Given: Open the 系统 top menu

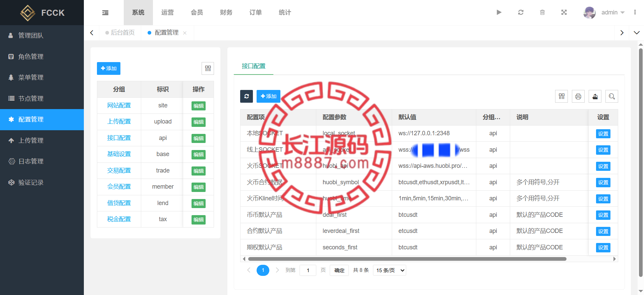Looking at the screenshot, I should [x=138, y=12].
